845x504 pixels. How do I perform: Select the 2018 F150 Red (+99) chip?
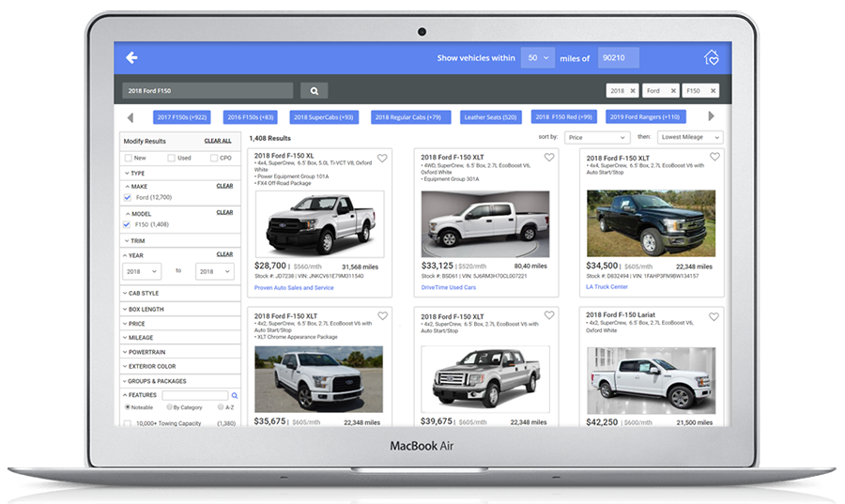click(563, 116)
